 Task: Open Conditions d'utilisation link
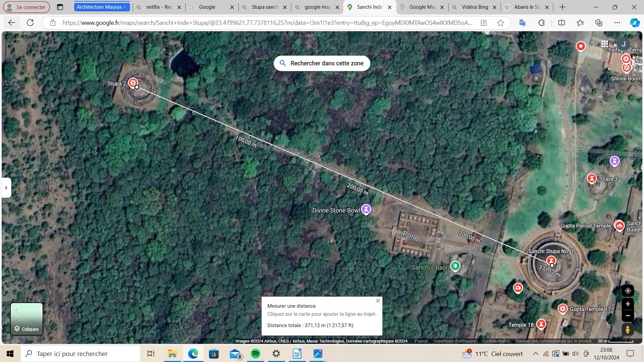pyautogui.click(x=454, y=341)
